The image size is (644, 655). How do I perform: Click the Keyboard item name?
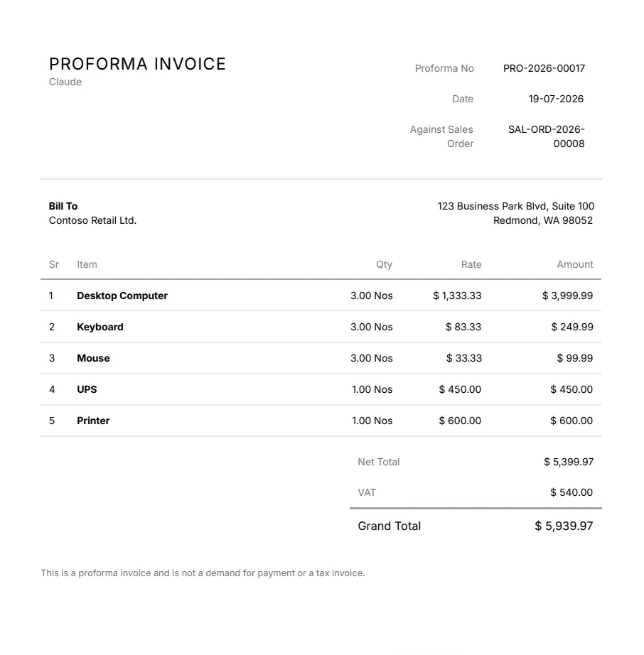[x=100, y=327]
